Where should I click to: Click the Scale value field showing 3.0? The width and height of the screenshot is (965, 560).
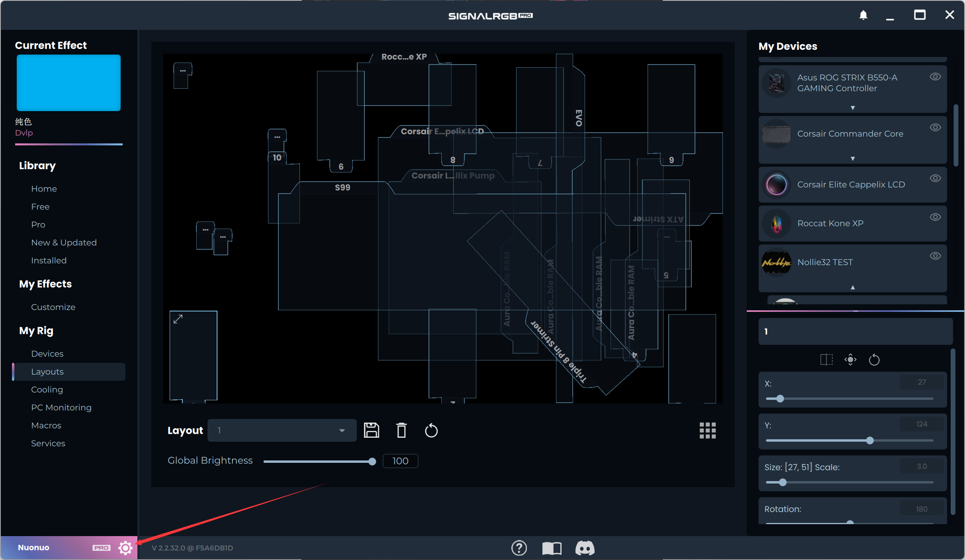click(922, 466)
